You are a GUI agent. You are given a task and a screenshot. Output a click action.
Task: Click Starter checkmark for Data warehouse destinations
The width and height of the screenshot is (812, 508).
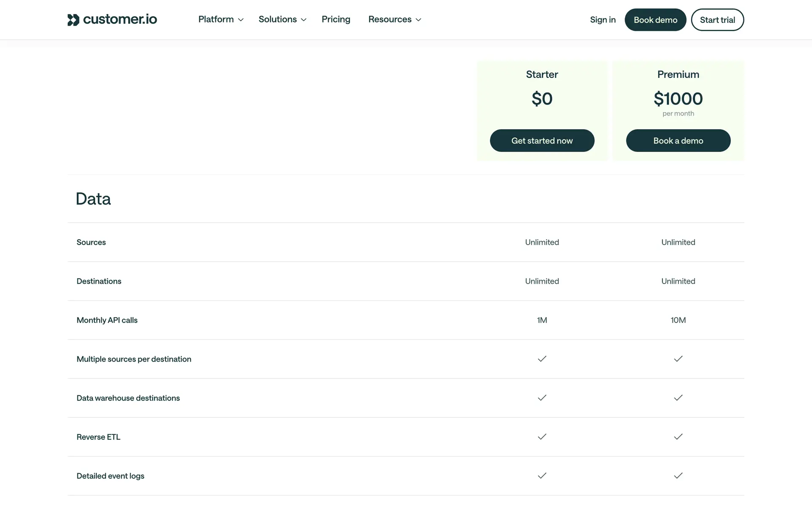542,398
